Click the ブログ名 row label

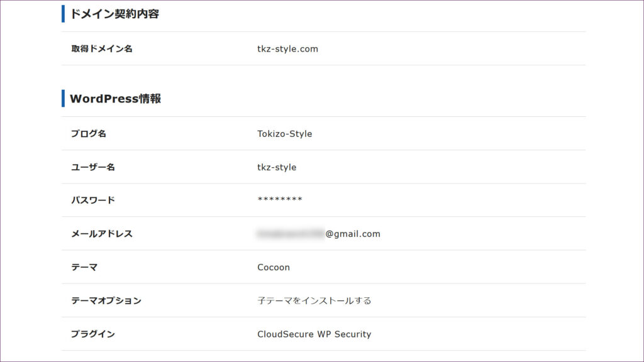89,133
